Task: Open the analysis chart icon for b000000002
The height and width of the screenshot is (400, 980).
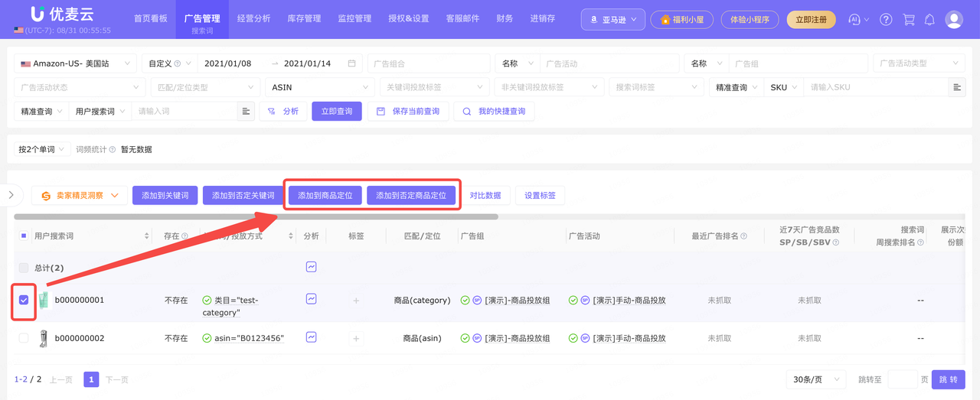Action: coord(311,337)
